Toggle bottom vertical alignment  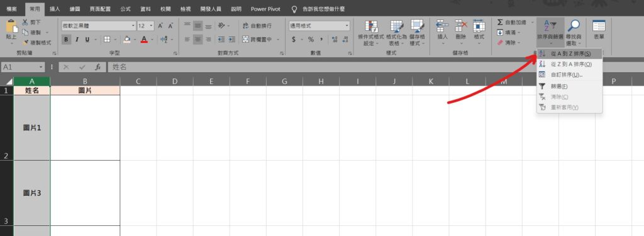(208, 26)
